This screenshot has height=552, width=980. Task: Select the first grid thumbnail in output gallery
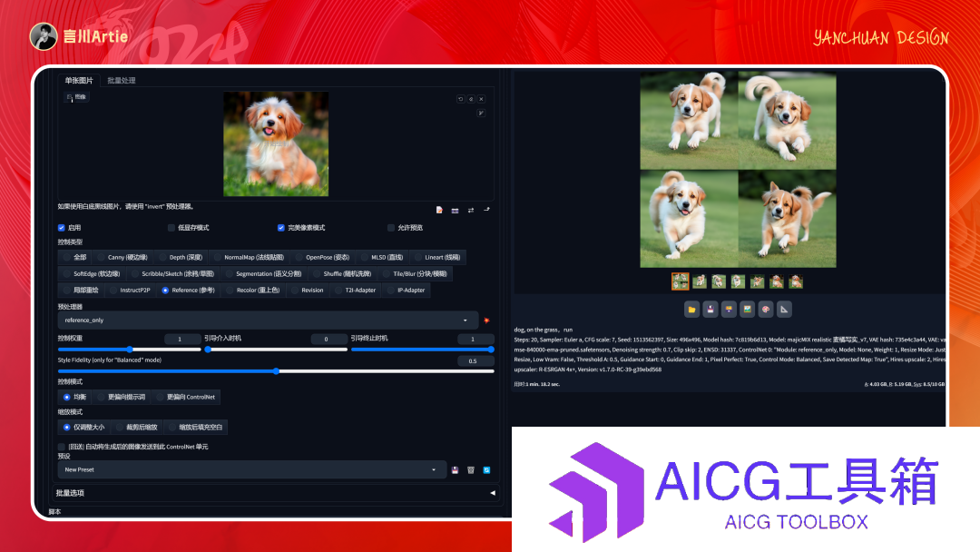coord(680,281)
